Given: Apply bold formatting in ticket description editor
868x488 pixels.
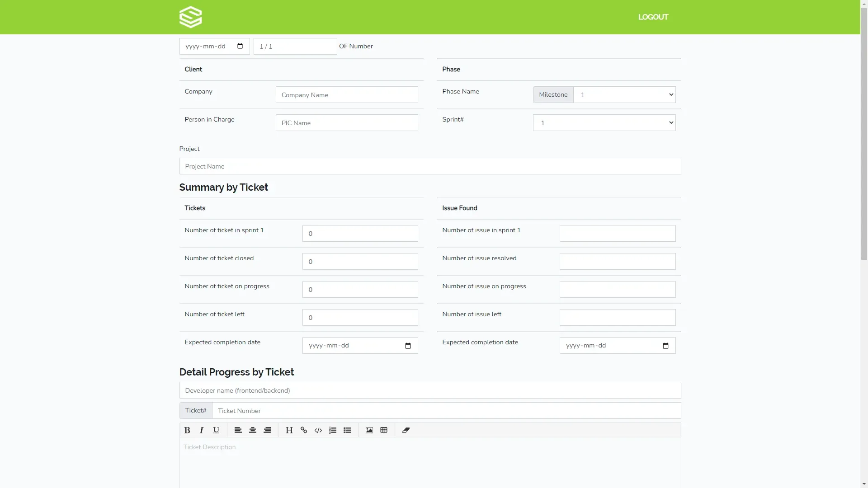Looking at the screenshot, I should pos(187,430).
